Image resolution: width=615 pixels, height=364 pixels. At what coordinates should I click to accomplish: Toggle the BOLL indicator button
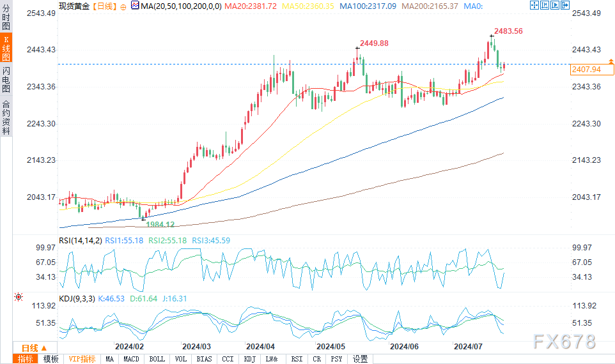tap(157, 359)
